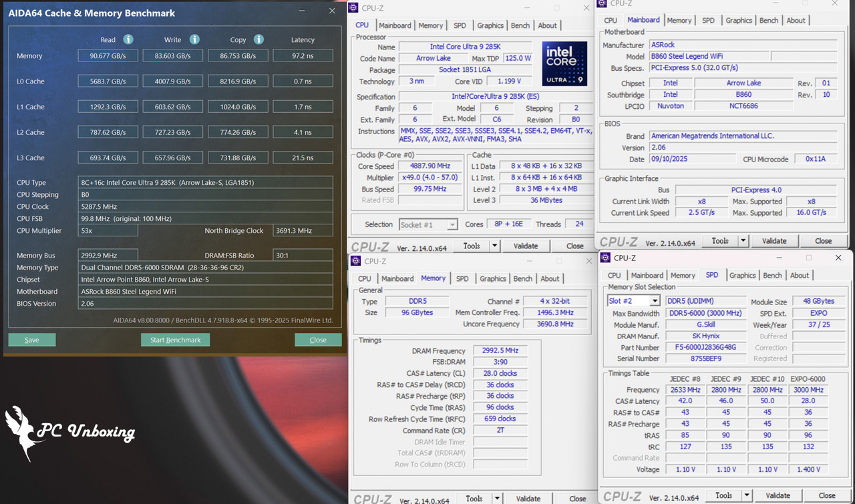855x504 pixels.
Task: Click the Part Number field F5-6000J2836G48G
Action: (706, 347)
